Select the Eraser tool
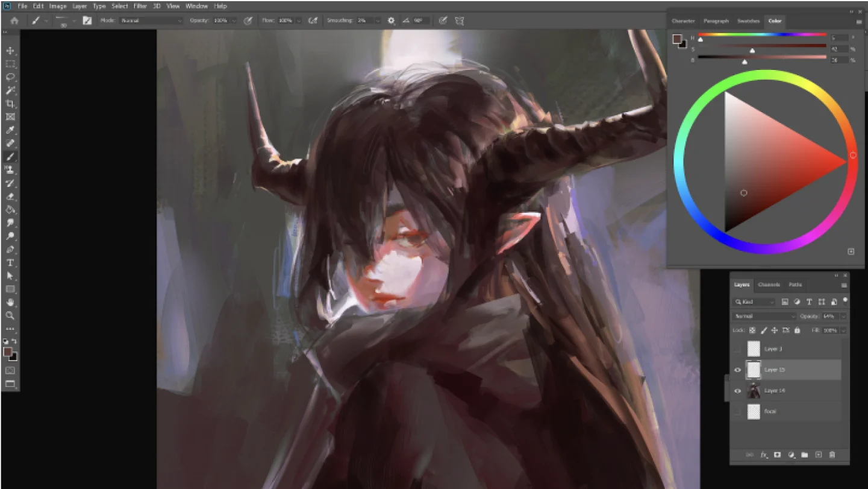The height and width of the screenshot is (489, 868). point(10,197)
